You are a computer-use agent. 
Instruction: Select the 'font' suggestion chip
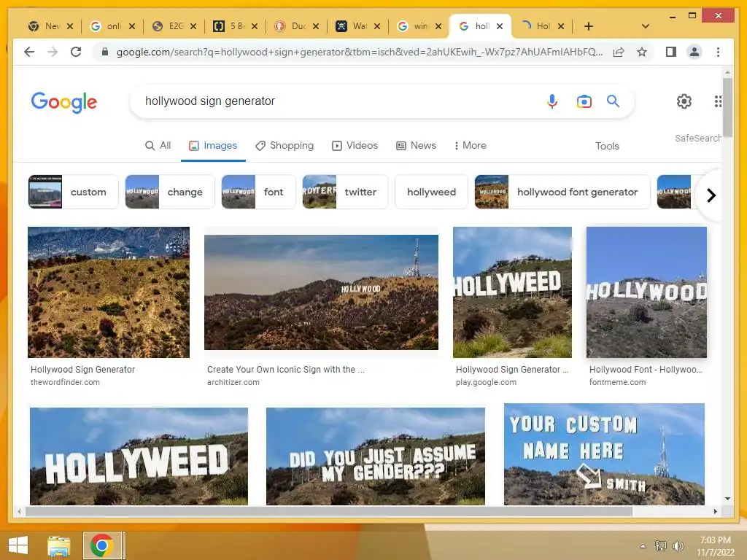(x=259, y=192)
